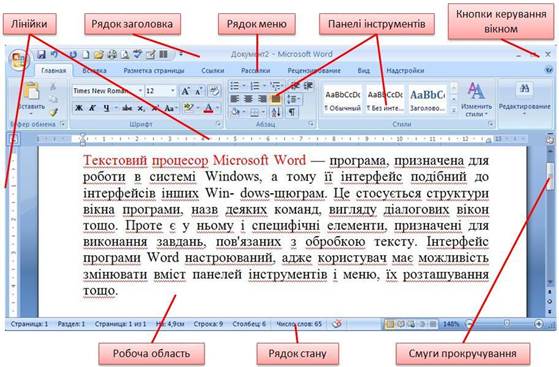Click the text highlight marker icon

pos(188,108)
